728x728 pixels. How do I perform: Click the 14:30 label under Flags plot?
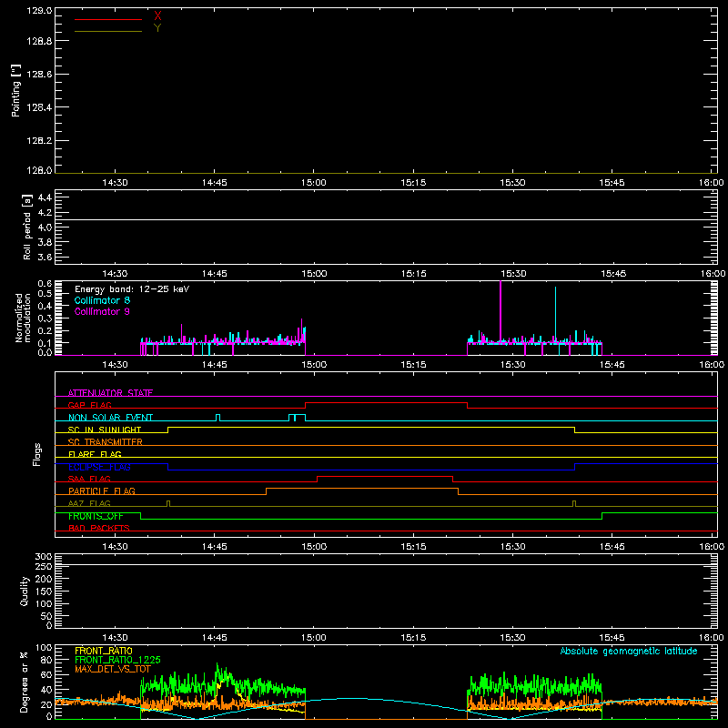click(115, 547)
